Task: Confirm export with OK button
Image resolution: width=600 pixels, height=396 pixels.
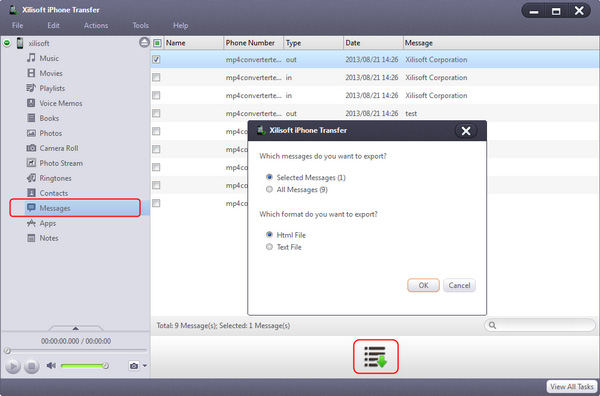Action: 423,285
